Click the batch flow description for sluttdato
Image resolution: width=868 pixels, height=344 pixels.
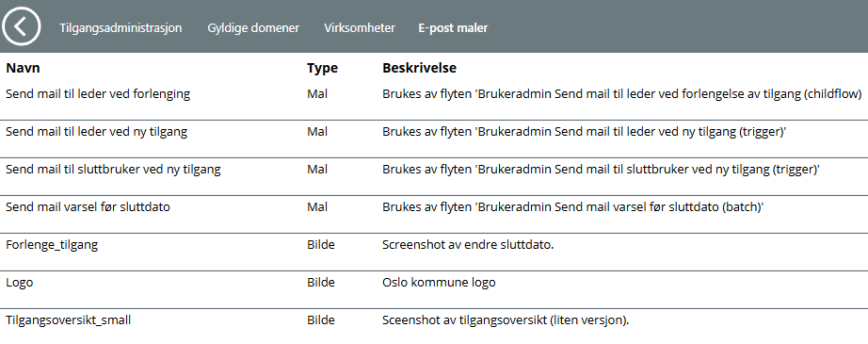click(573, 206)
